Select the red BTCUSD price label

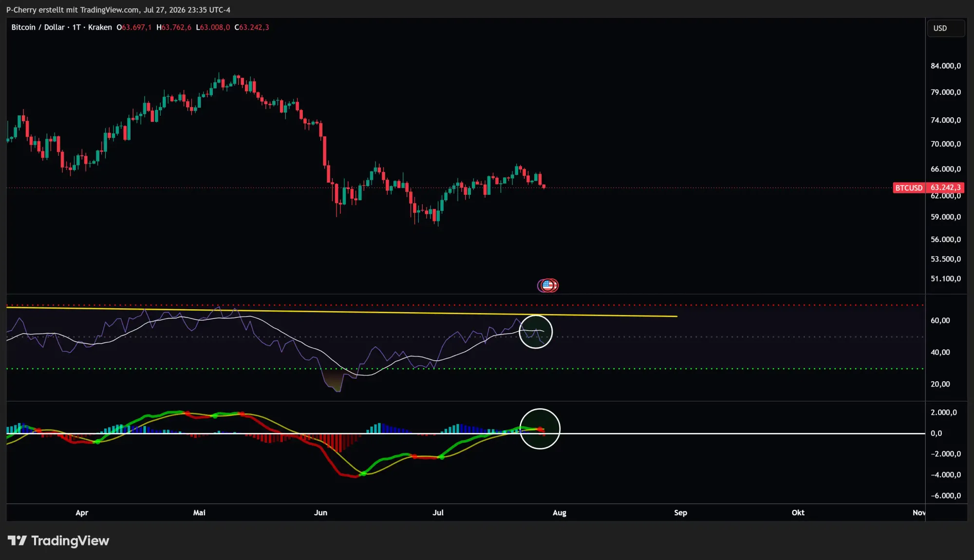click(909, 188)
